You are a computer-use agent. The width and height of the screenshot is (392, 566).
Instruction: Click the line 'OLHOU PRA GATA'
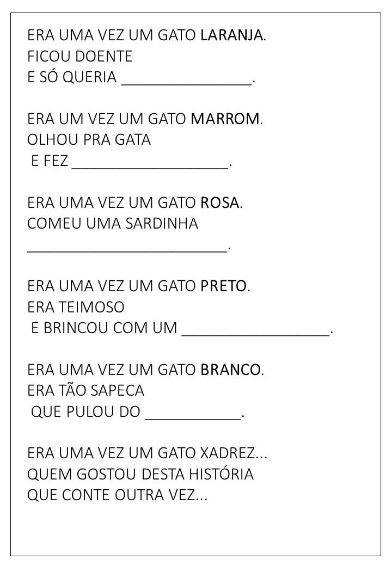[89, 140]
